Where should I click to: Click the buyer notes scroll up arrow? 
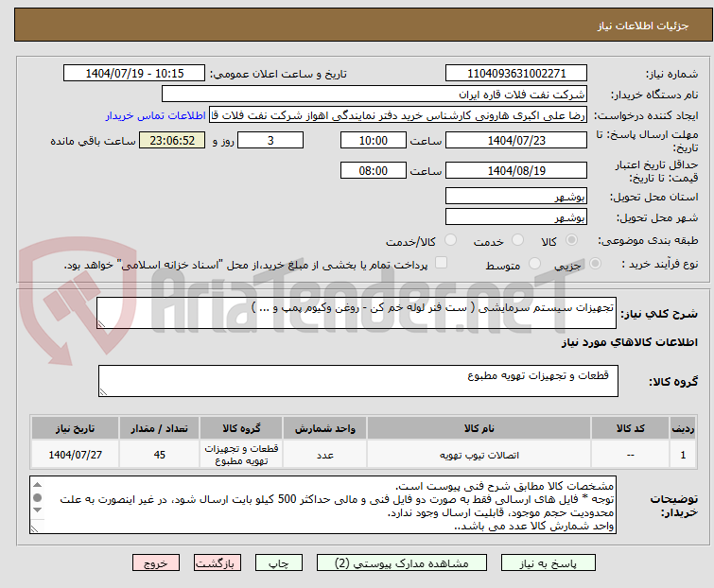tap(38, 485)
